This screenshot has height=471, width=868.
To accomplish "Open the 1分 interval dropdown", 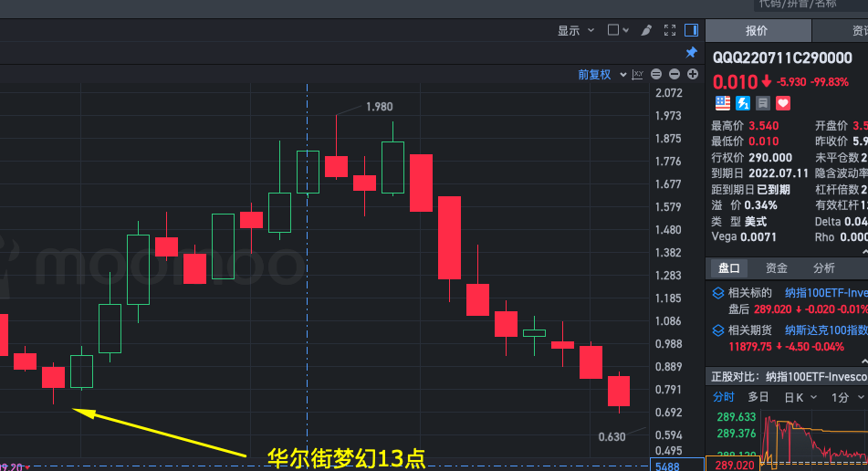I will (847, 397).
